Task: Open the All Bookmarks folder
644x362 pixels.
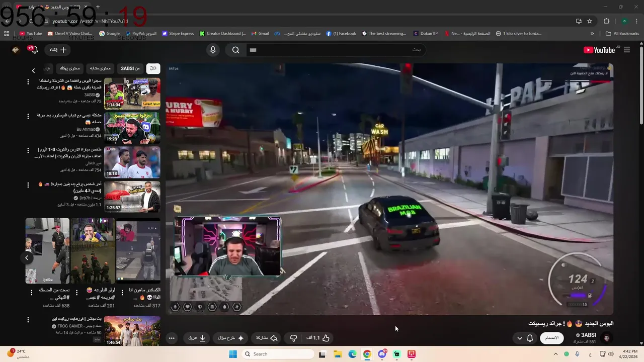Action: click(x=622, y=34)
